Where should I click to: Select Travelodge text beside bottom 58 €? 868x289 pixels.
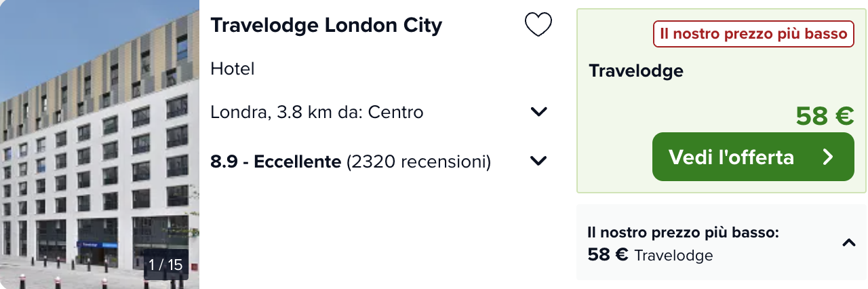(x=674, y=256)
